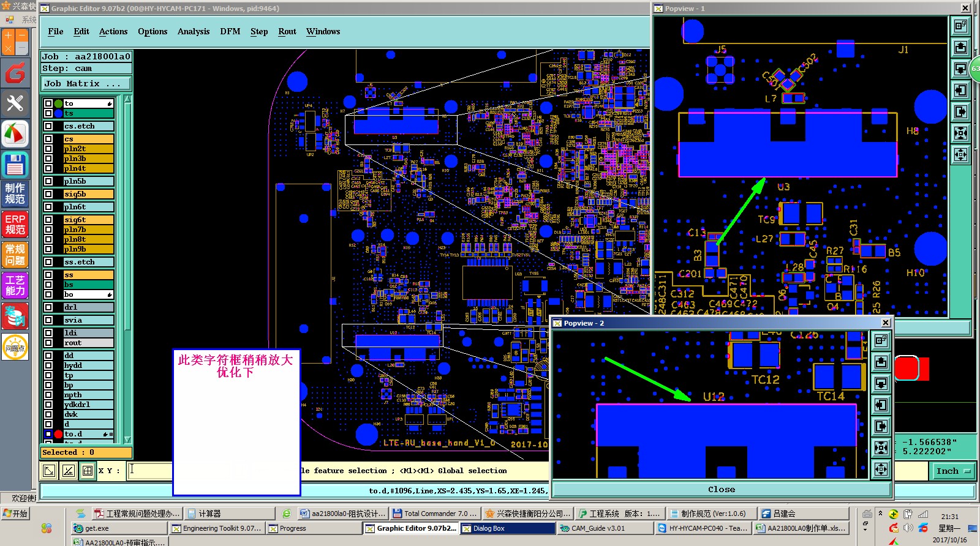This screenshot has height=546, width=980.
Task: Open the 常规问题 sidebar shortcut
Action: (x=15, y=255)
